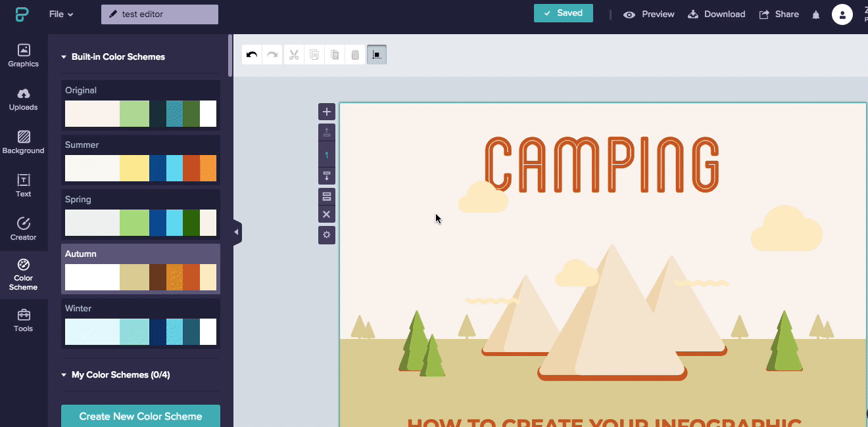
Task: Click the Saved button
Action: [564, 13]
